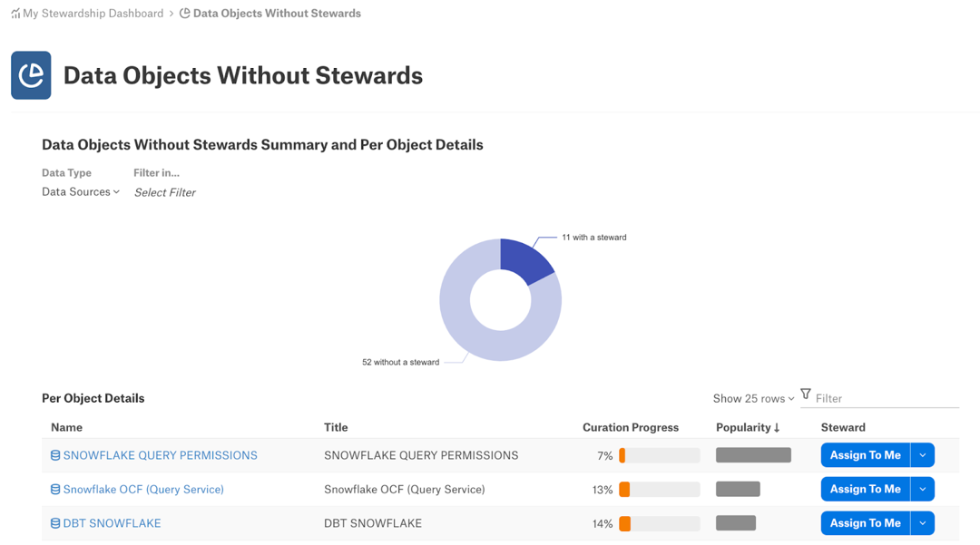The width and height of the screenshot is (980, 545).
Task: Click the Title column header
Action: (336, 428)
